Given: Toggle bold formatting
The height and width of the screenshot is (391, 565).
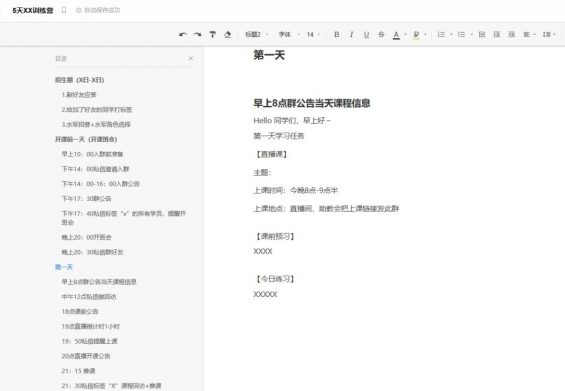Looking at the screenshot, I should [x=337, y=35].
